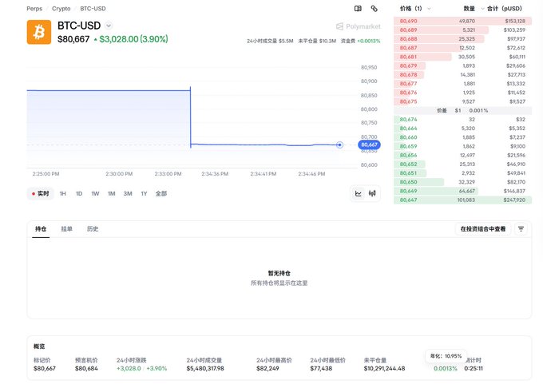Click 24小时最高价 $82,249 value

pos(268,369)
